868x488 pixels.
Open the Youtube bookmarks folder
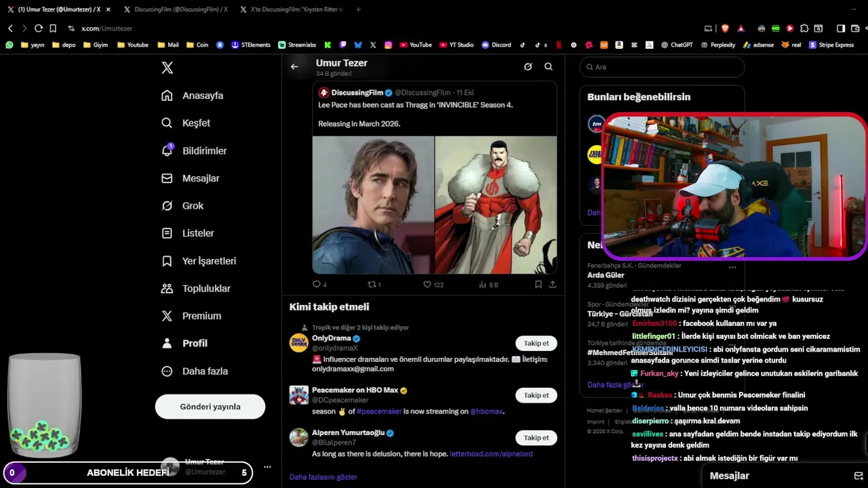pos(132,45)
